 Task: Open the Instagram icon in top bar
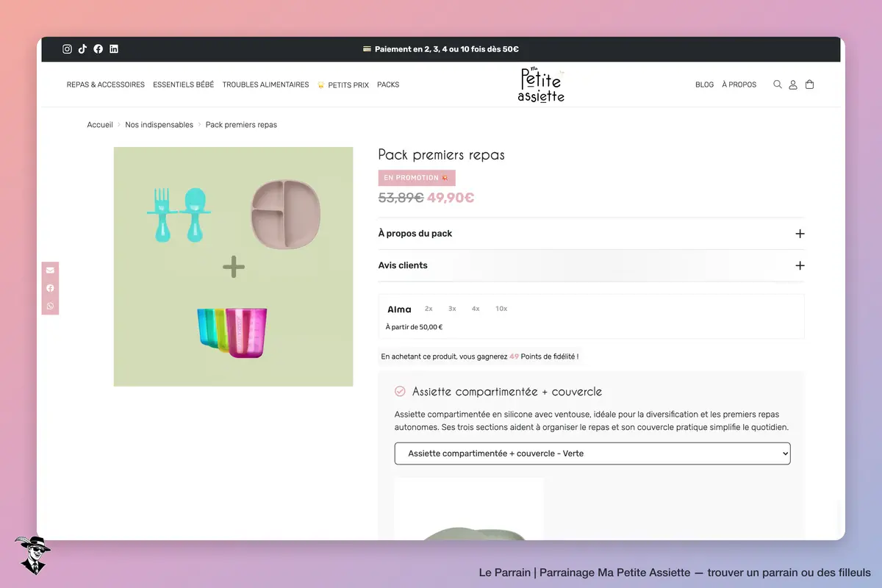point(67,49)
